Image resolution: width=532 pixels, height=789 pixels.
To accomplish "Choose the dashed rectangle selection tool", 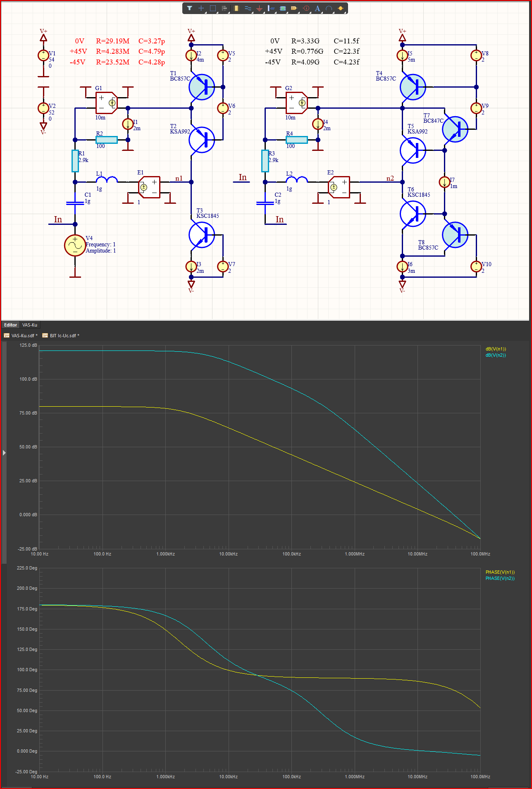I will 213,8.
